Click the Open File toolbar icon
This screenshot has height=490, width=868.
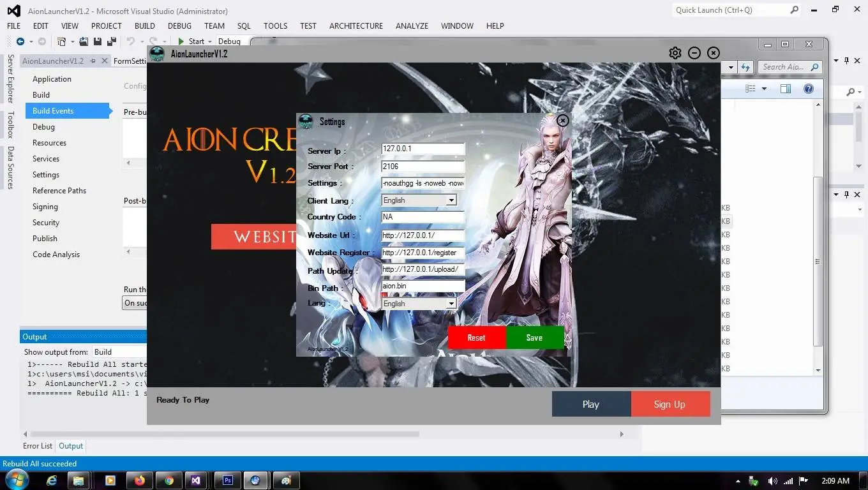[84, 41]
